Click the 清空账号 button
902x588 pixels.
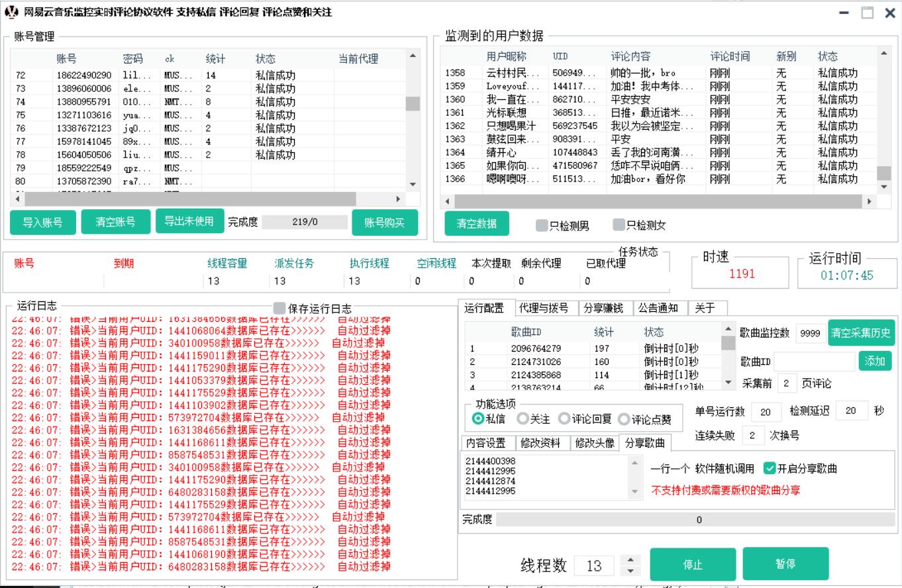pos(116,222)
